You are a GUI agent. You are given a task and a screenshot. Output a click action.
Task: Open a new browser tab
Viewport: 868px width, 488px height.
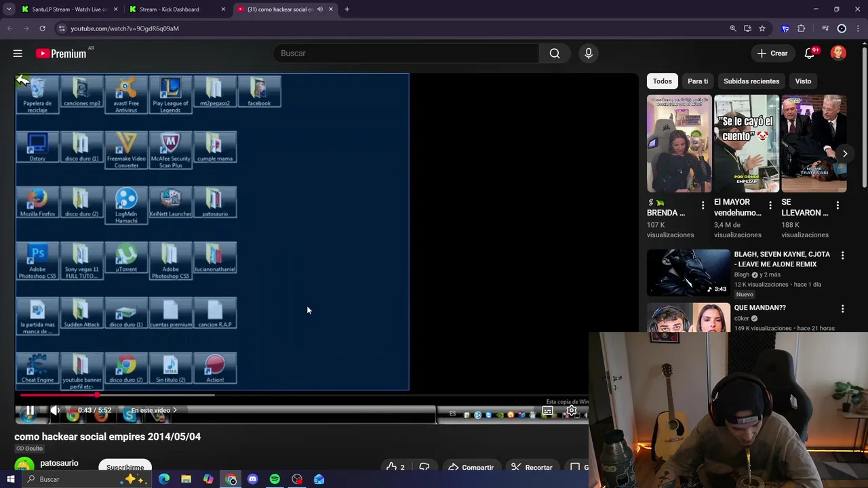tap(347, 9)
